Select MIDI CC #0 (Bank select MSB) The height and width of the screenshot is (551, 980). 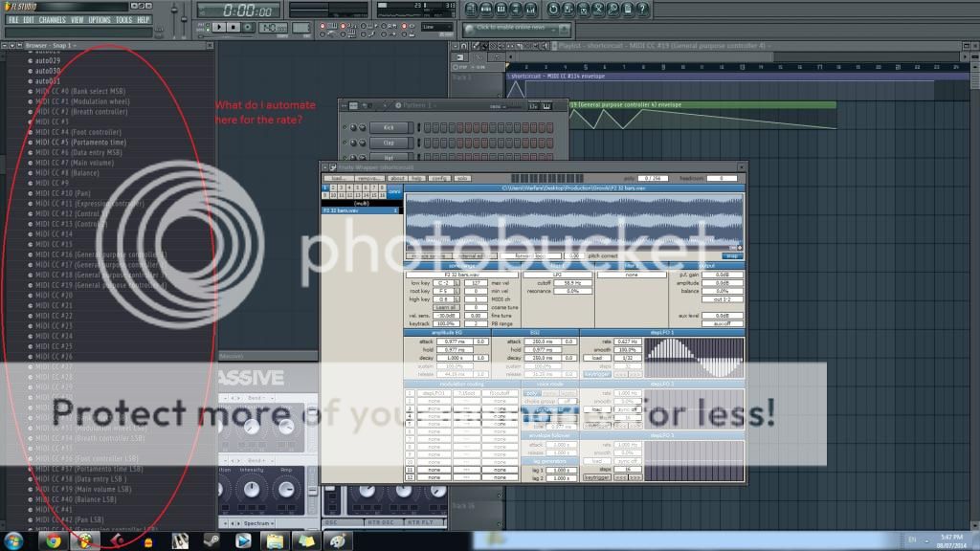[x=80, y=91]
